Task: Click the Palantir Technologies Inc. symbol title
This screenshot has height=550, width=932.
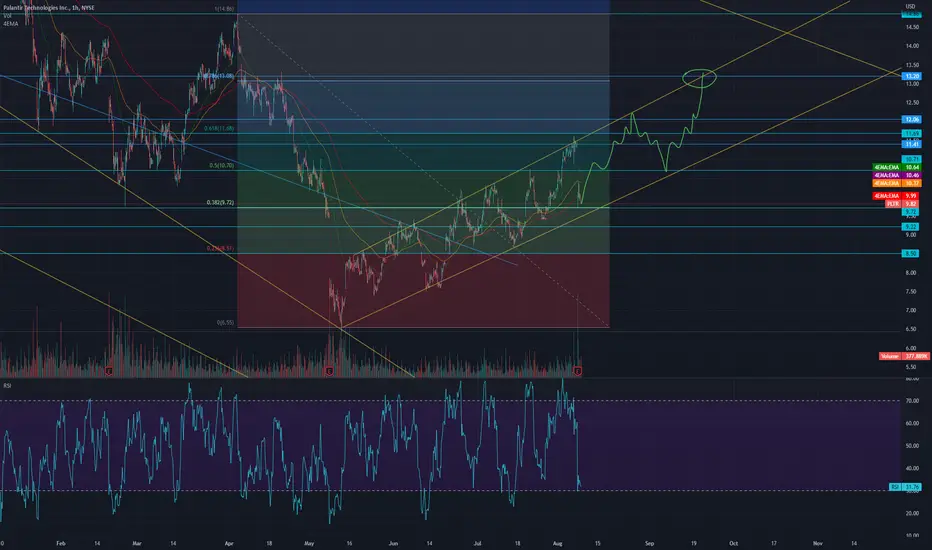Action: pyautogui.click(x=48, y=8)
